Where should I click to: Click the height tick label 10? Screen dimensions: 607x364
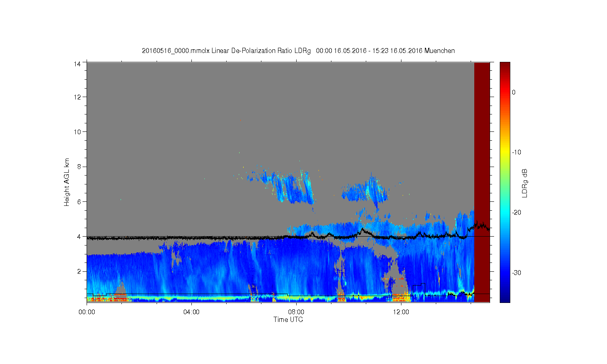tap(77, 131)
